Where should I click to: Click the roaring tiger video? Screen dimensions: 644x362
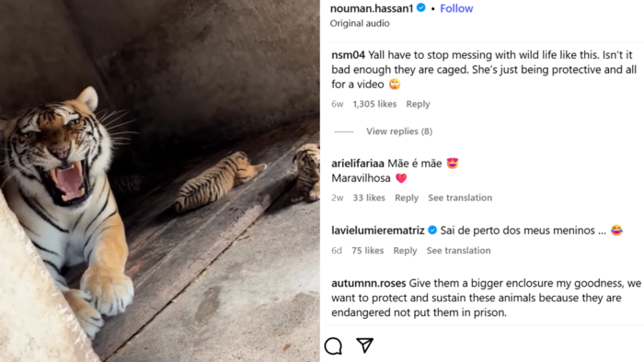(x=160, y=181)
